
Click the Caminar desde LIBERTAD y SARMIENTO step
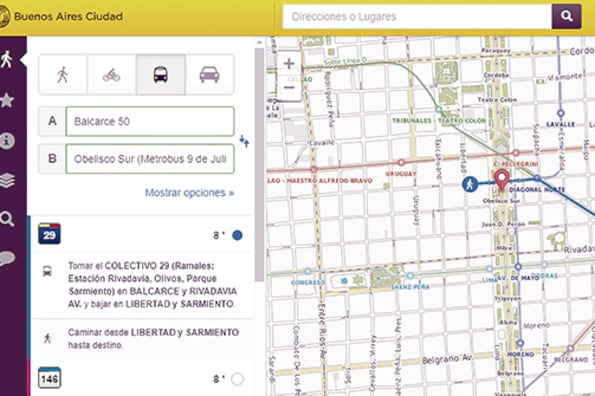click(153, 338)
